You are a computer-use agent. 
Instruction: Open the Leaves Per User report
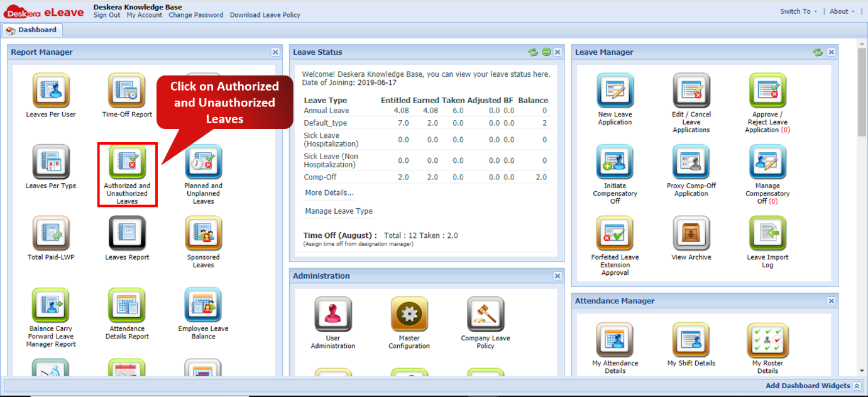pyautogui.click(x=51, y=91)
